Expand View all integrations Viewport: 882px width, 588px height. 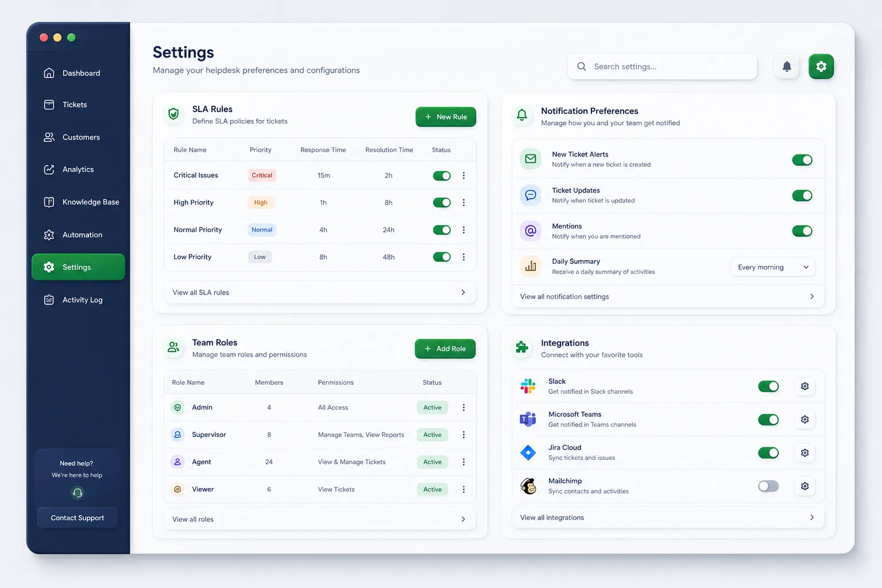[668, 517]
